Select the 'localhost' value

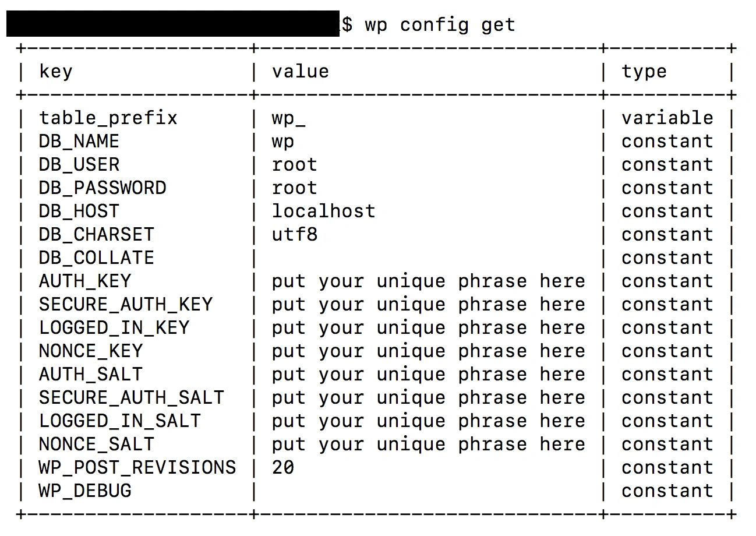[323, 211]
